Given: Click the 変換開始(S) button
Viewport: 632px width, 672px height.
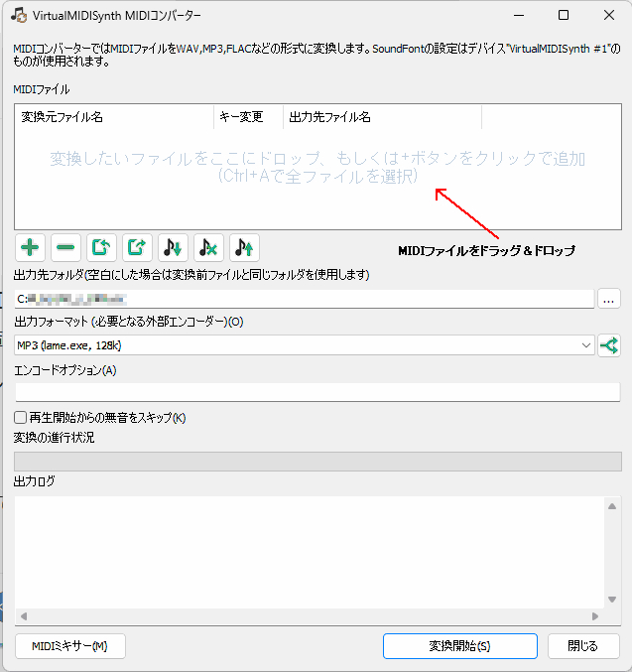Looking at the screenshot, I should [459, 646].
